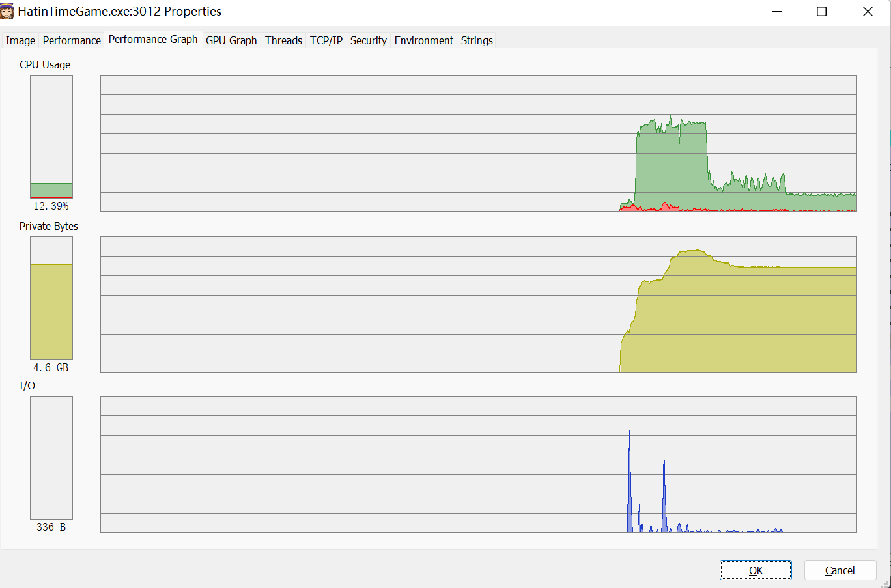
Task: Click the I/O gauge showing 336 B
Action: 51,458
